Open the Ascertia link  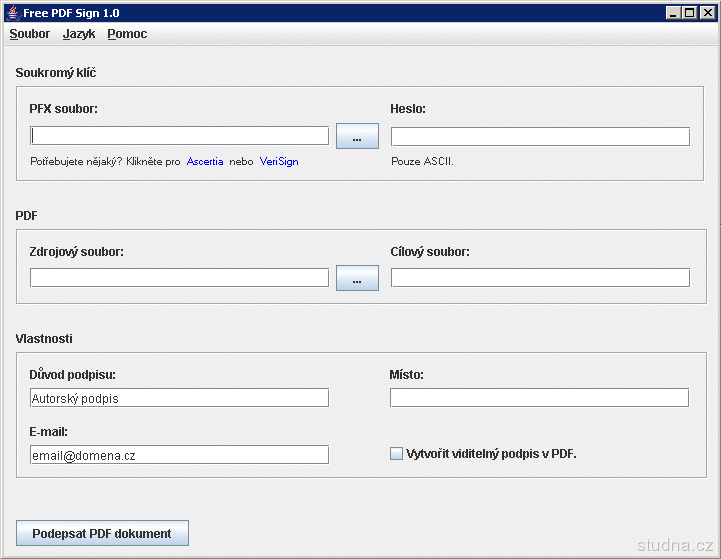205,161
